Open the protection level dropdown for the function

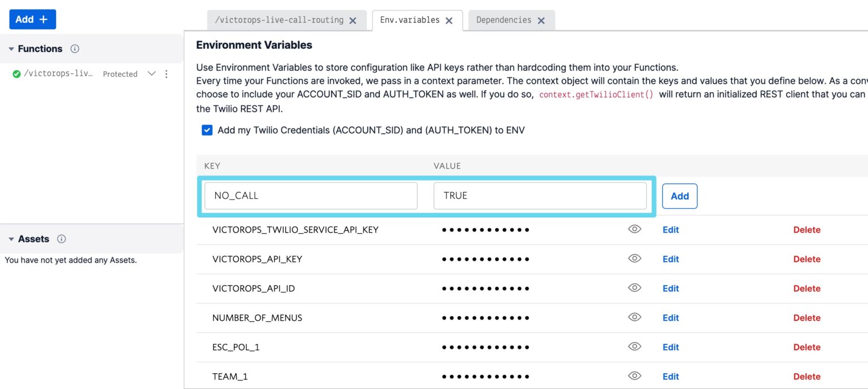[151, 73]
